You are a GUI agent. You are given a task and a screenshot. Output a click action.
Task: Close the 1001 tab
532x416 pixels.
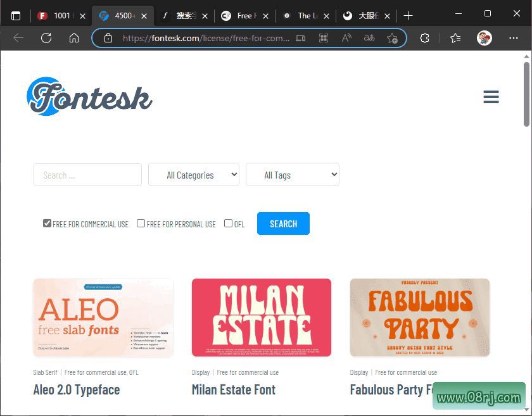pos(82,16)
